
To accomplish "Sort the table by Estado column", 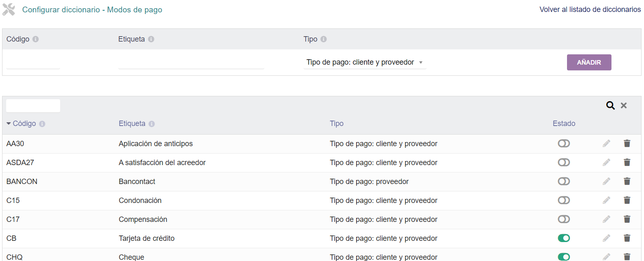I will tap(564, 124).
